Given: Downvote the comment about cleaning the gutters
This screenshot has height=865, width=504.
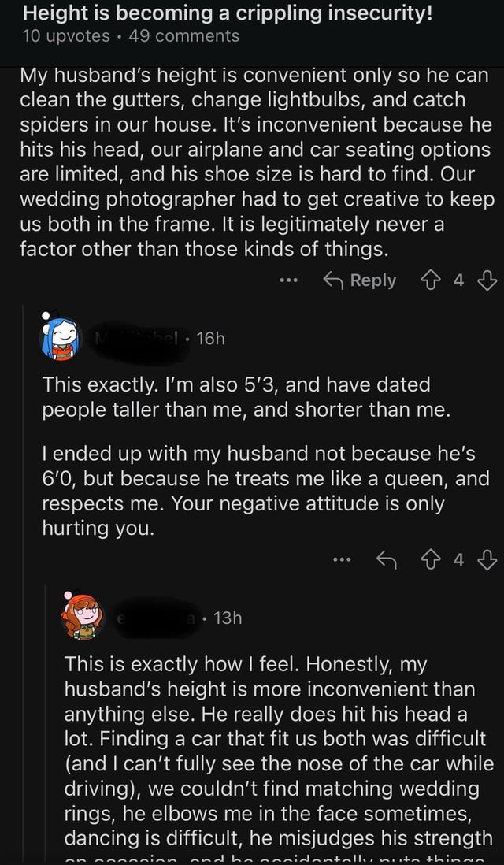Looking at the screenshot, I should 488,280.
